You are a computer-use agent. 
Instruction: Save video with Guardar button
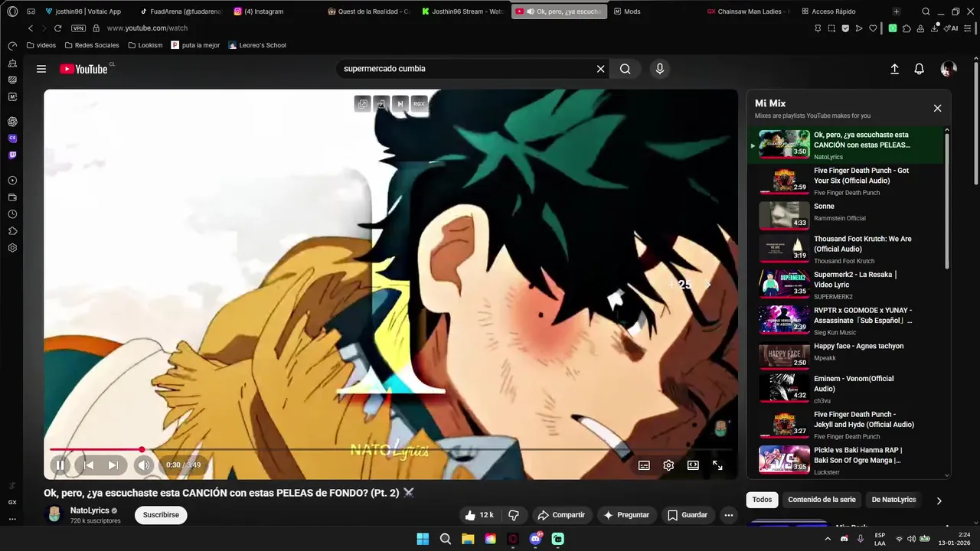pos(688,515)
